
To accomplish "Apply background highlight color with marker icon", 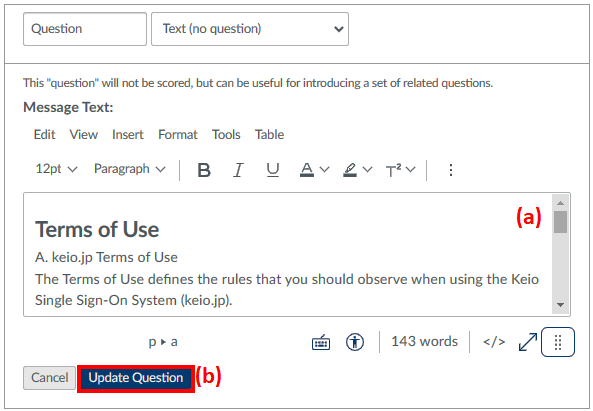I will [x=350, y=170].
